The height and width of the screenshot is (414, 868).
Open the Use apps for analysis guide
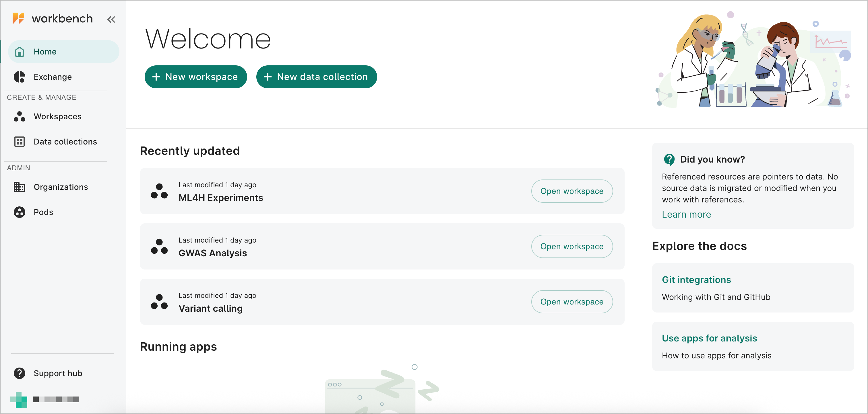[x=709, y=338]
